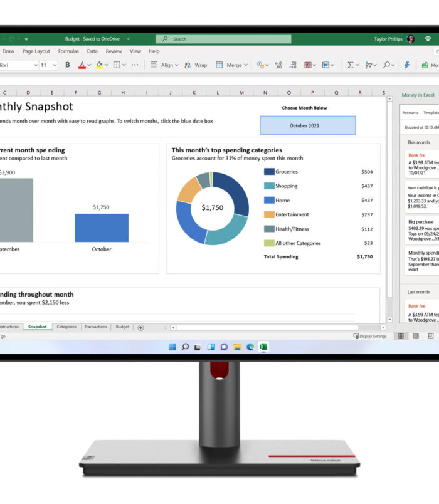Click the blue October bar in chart
The width and height of the screenshot is (439, 504).
point(102,228)
